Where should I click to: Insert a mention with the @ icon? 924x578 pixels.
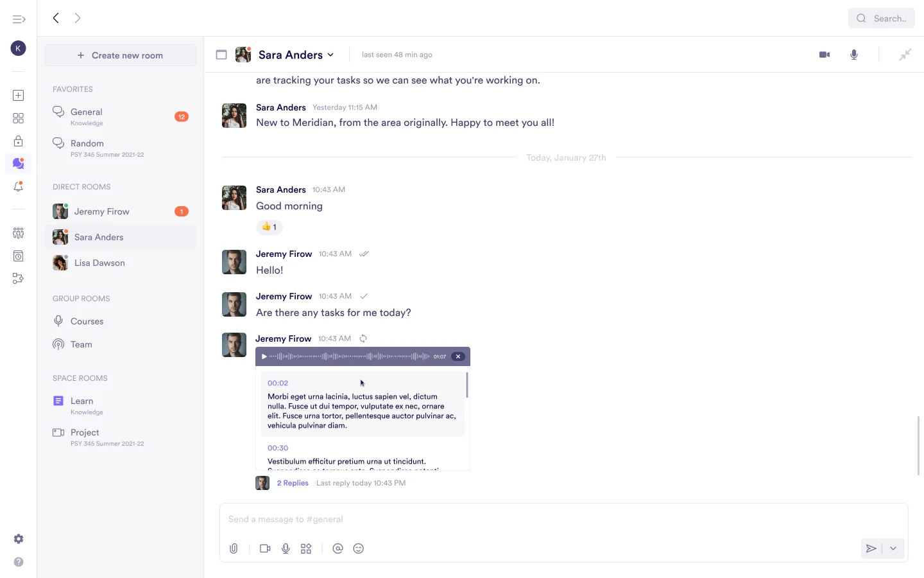tap(338, 548)
